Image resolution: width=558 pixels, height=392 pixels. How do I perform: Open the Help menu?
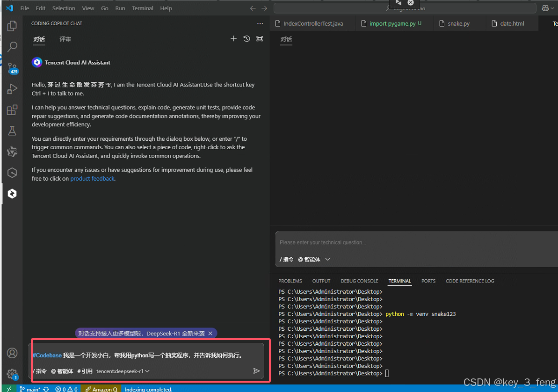pyautogui.click(x=166, y=8)
